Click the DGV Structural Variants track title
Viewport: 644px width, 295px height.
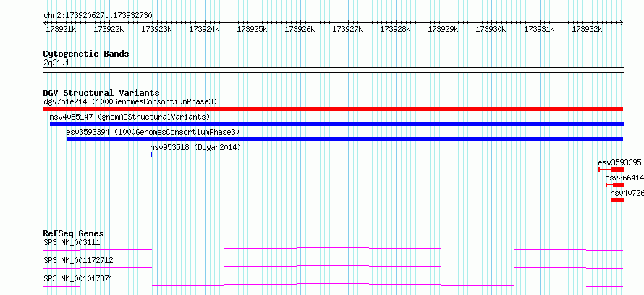pos(101,93)
